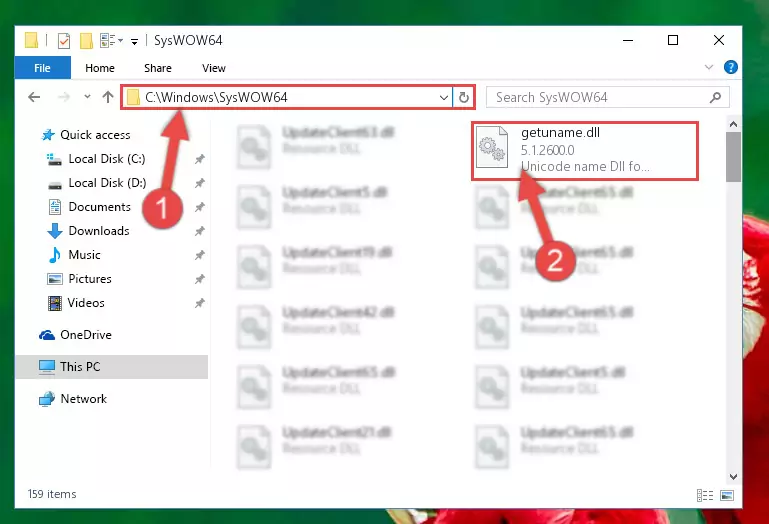Switch to the Share ribbon tab

[x=158, y=68]
